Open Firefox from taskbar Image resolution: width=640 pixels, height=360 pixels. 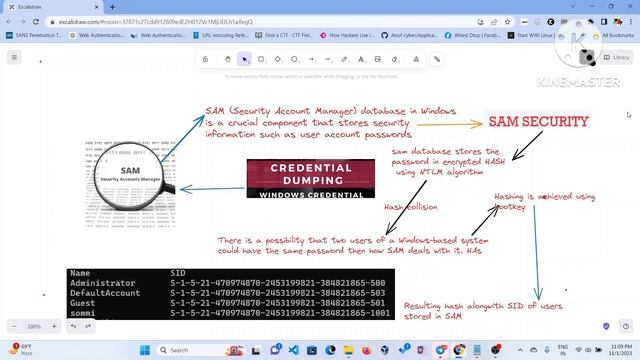367,350
